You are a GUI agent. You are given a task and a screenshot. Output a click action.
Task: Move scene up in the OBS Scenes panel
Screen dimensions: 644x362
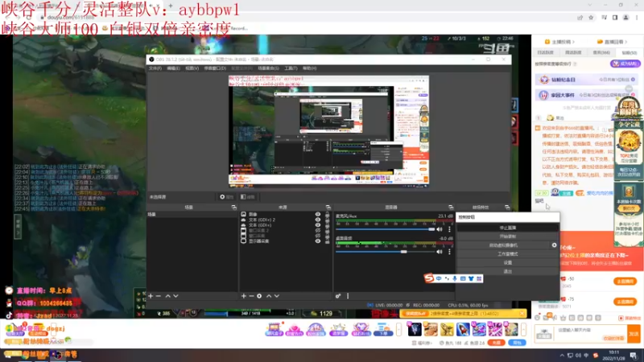click(168, 296)
